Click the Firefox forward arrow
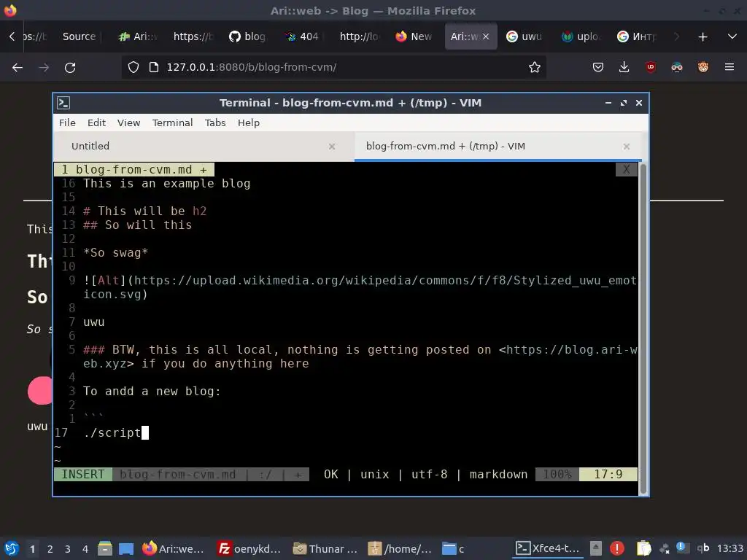The width and height of the screenshot is (747, 560). pos(44,68)
